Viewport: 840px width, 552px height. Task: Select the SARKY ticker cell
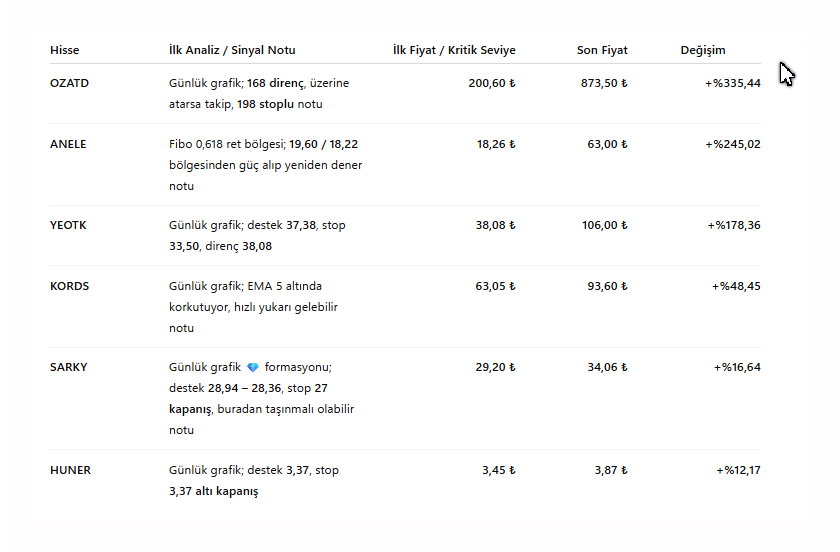coord(69,367)
